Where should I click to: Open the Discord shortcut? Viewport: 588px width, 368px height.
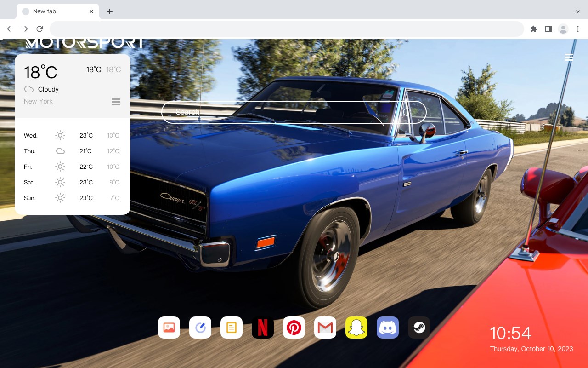(388, 328)
